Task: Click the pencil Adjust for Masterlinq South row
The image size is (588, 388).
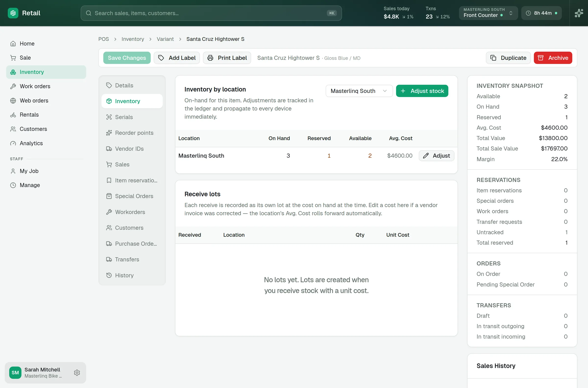Action: (x=436, y=156)
